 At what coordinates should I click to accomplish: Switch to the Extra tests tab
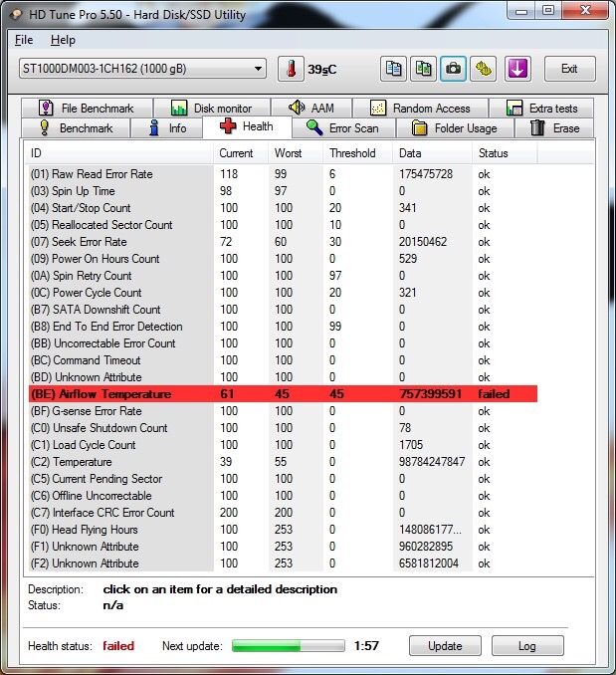click(541, 109)
